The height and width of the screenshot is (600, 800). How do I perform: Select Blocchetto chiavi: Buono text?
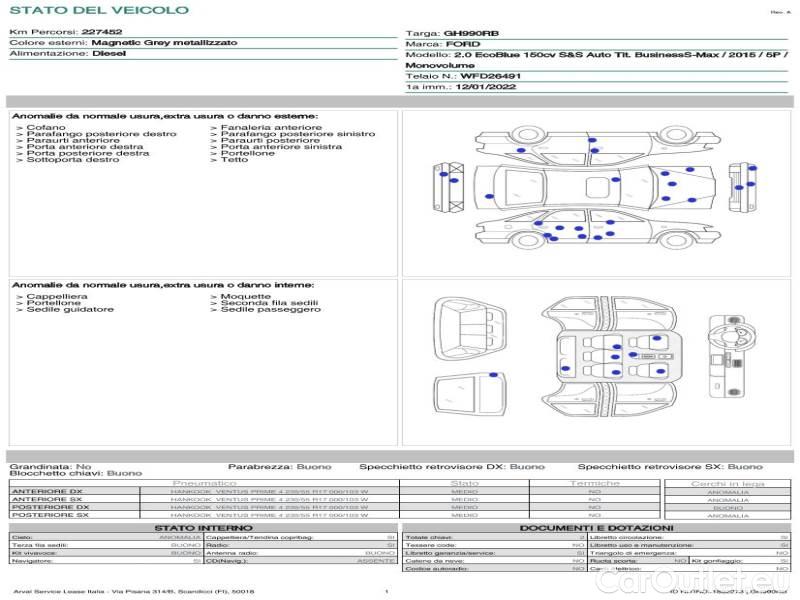tap(76, 473)
